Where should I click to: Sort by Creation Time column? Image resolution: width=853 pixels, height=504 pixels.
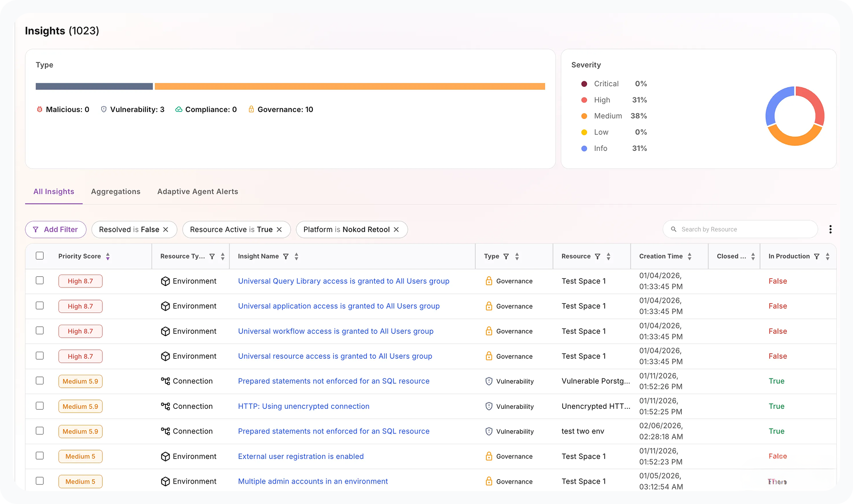[x=690, y=256]
